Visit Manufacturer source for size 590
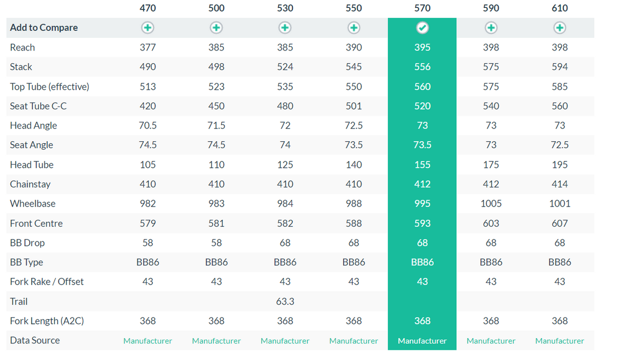644x362 pixels. click(491, 341)
